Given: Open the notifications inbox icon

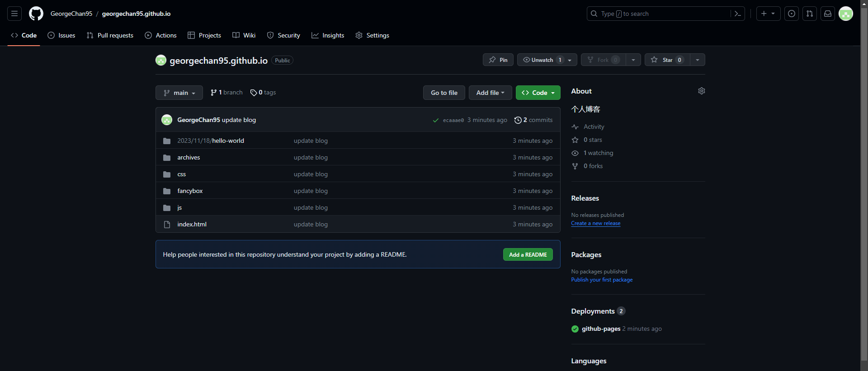Looking at the screenshot, I should [828, 14].
